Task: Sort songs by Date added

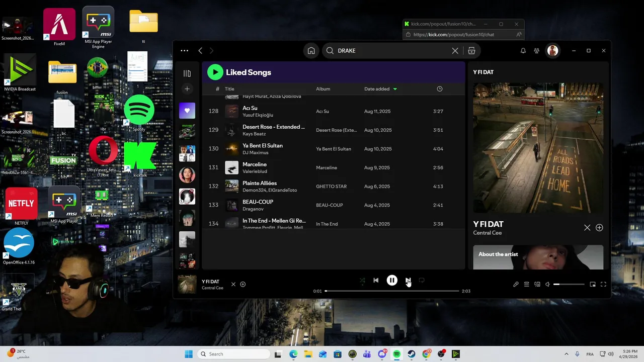Action: (377, 89)
